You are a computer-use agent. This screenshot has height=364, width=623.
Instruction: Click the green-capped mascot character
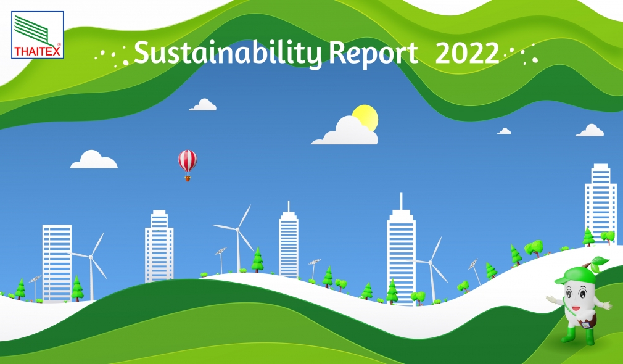point(579,300)
